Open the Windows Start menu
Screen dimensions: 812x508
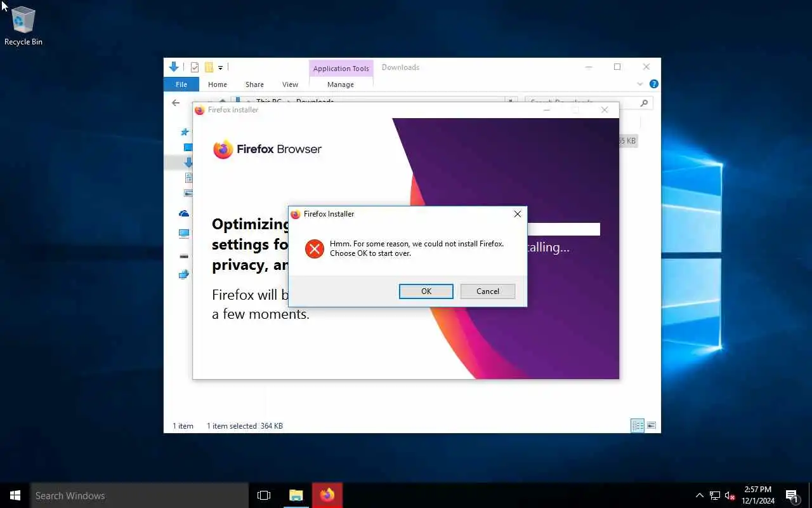15,495
